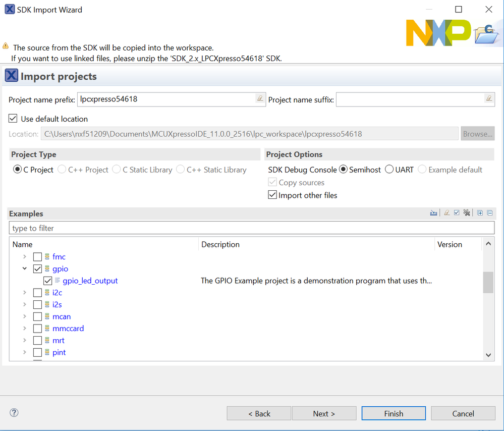504x431 pixels.
Task: Close the SDK Import Wizard window
Action: (488, 9)
